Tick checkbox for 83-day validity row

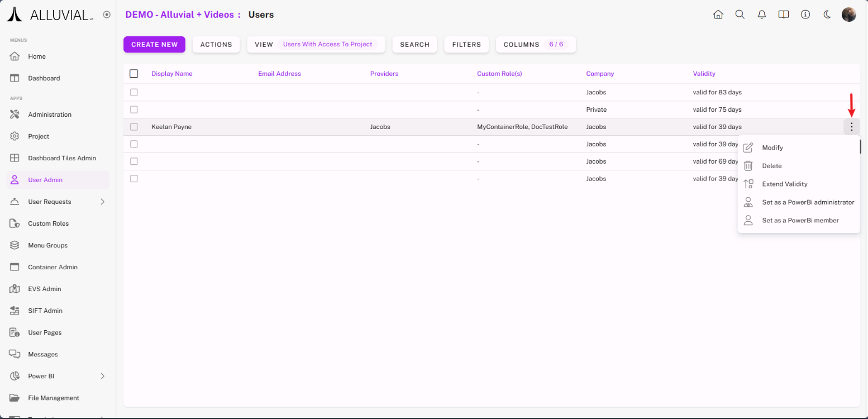click(134, 92)
